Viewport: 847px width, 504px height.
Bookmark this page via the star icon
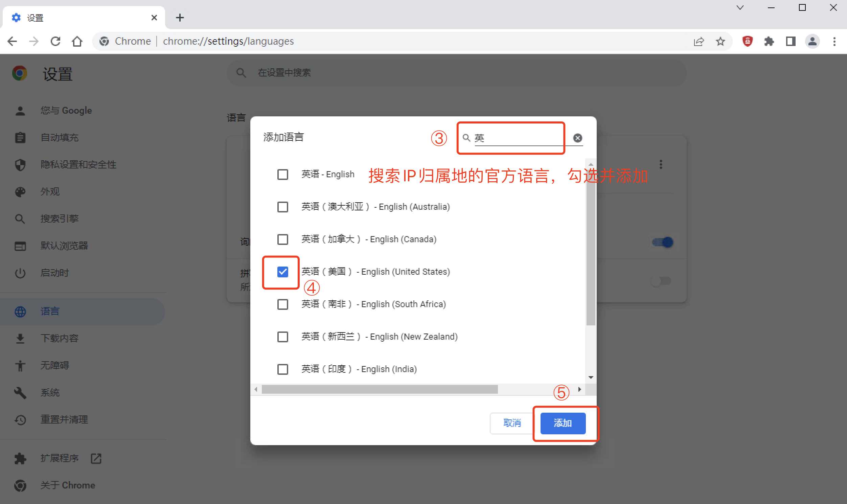pyautogui.click(x=720, y=41)
